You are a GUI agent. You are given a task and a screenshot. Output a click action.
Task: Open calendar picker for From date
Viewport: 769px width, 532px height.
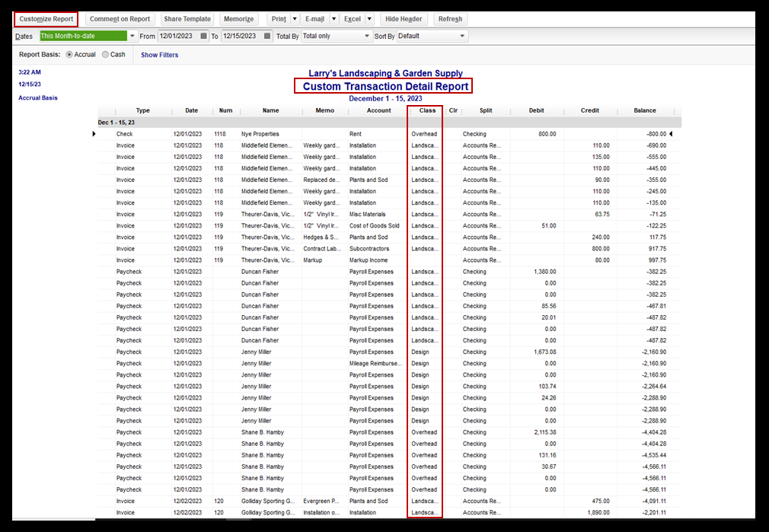203,36
